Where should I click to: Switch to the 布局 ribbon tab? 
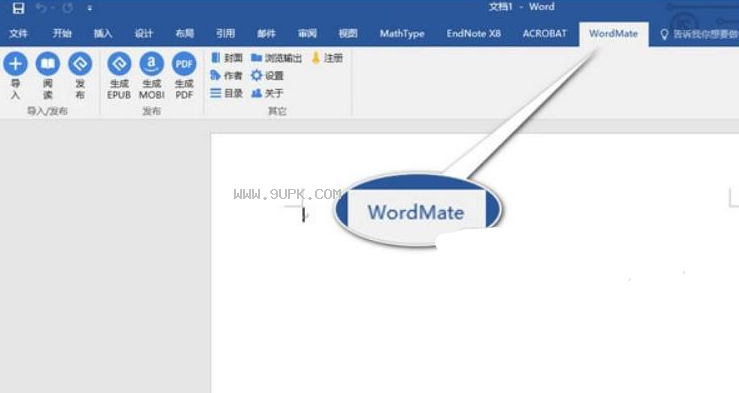point(185,33)
